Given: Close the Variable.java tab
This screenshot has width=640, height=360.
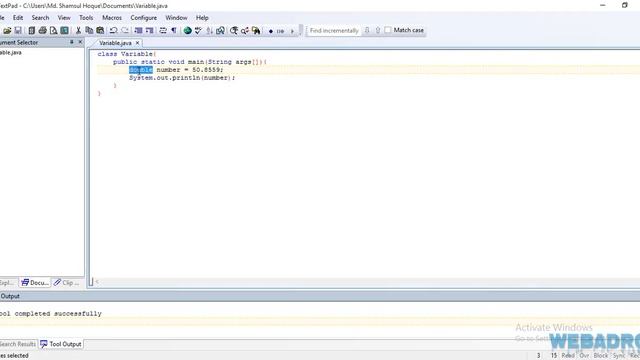Looking at the screenshot, I should (x=138, y=43).
